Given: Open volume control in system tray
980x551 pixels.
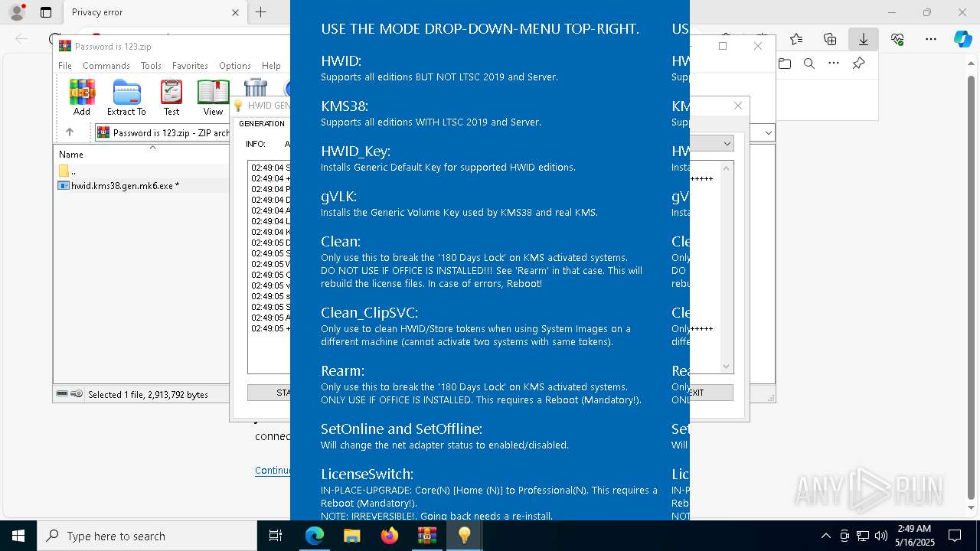Looking at the screenshot, I should (x=881, y=536).
